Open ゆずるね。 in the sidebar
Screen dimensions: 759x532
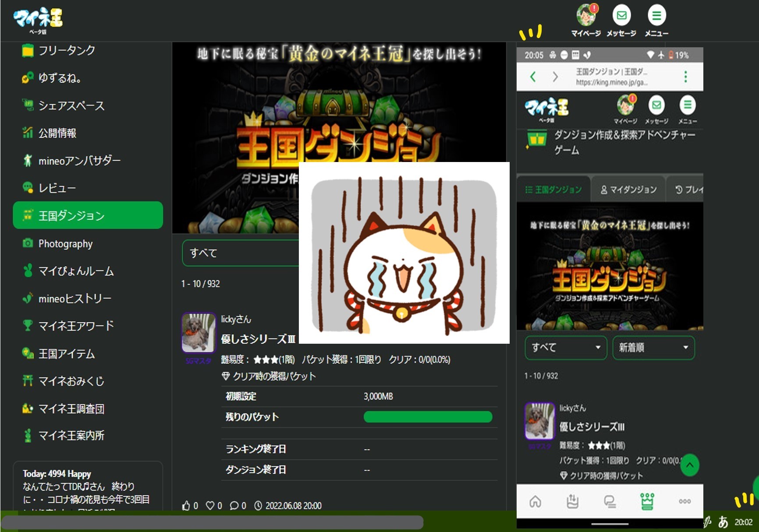tap(88, 78)
